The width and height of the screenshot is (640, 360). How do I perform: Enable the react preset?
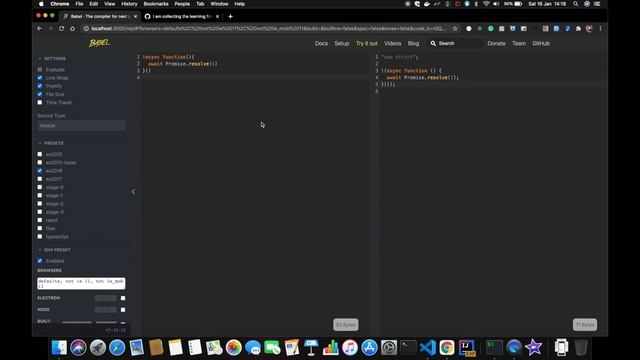[x=40, y=220]
